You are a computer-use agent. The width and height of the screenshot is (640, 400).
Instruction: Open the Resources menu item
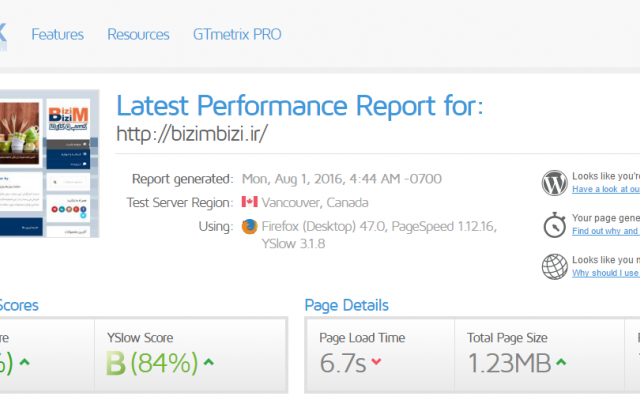click(x=138, y=34)
